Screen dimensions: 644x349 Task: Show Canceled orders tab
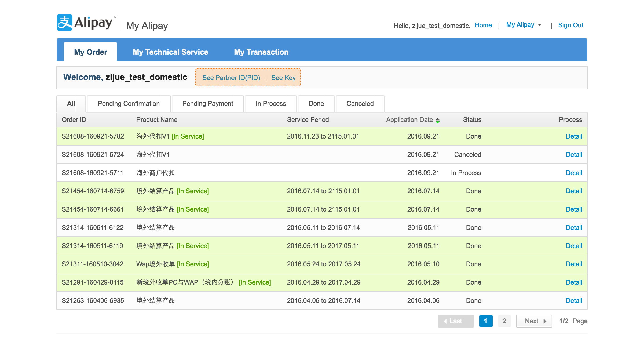pos(360,104)
